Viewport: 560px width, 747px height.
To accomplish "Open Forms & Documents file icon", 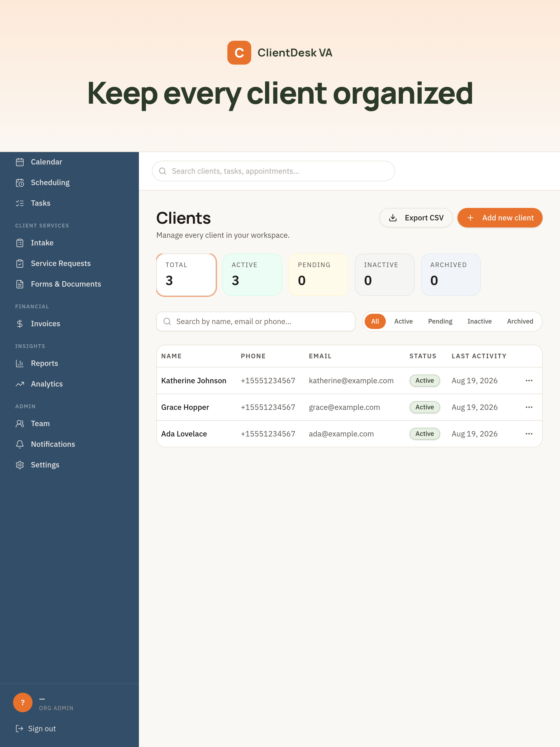I will click(20, 284).
